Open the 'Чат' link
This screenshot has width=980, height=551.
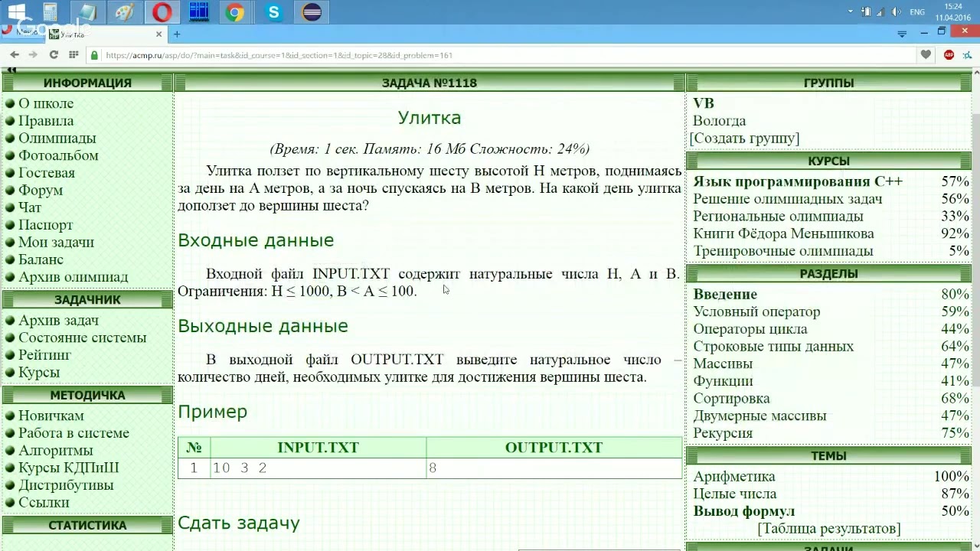(x=30, y=207)
